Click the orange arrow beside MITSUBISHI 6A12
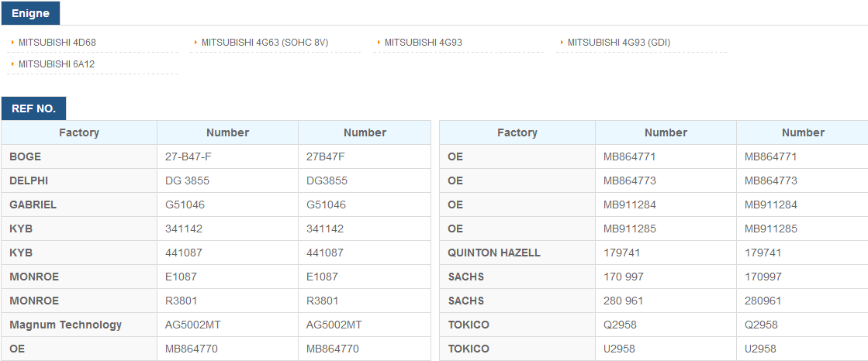Screen dimensions: 868x361 pyautogui.click(x=12, y=64)
